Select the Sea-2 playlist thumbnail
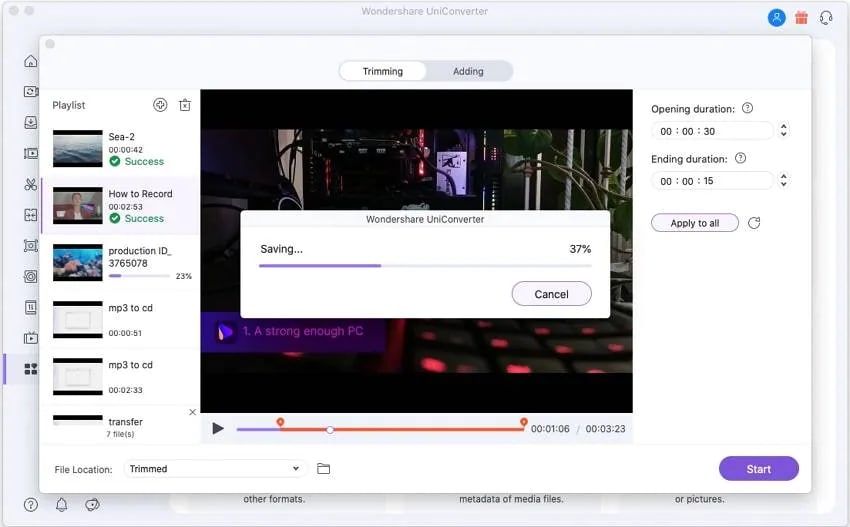The width and height of the screenshot is (850, 527). [x=78, y=148]
